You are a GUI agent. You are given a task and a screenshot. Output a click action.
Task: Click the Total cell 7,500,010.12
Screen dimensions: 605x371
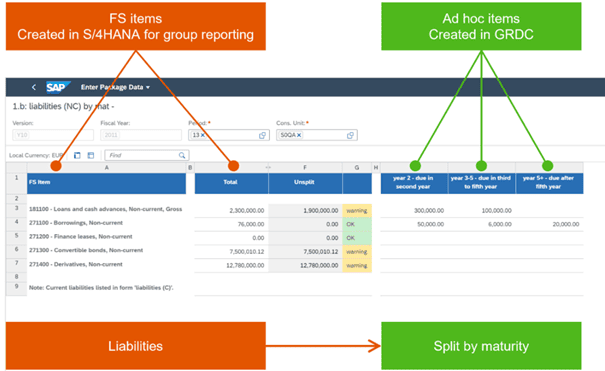pyautogui.click(x=232, y=251)
